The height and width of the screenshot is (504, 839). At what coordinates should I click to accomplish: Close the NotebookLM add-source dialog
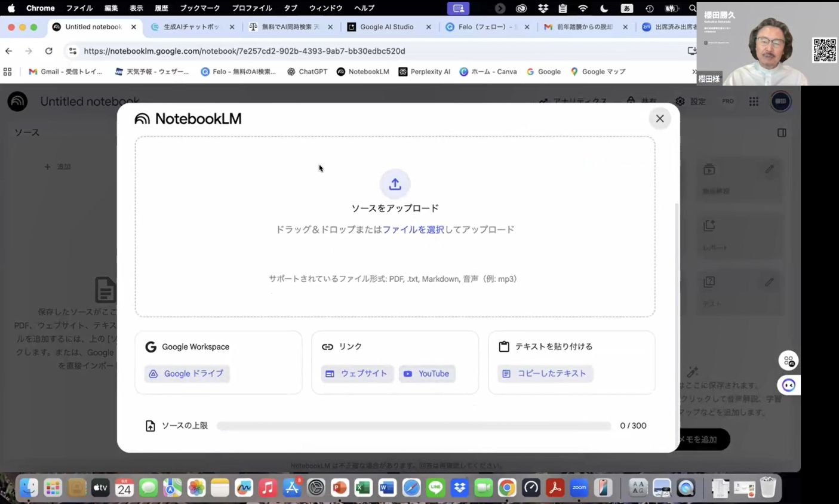tap(659, 118)
